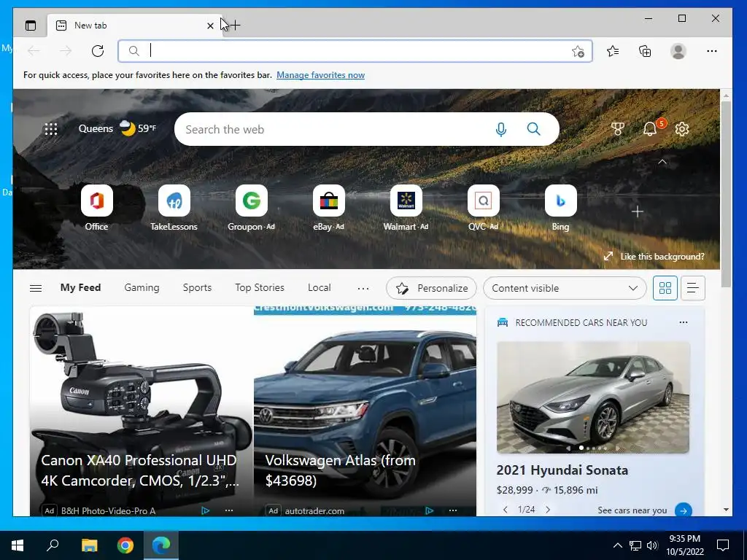Open the QVC quick link
The height and width of the screenshot is (560, 747).
(x=484, y=208)
